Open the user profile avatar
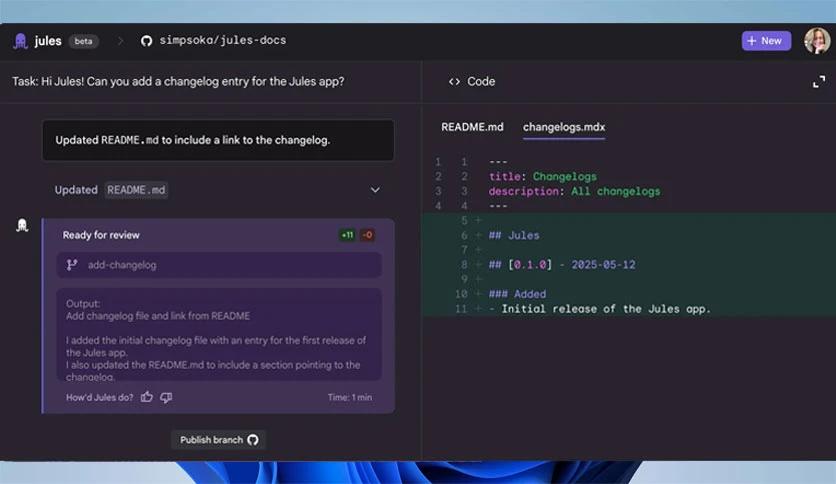 point(817,41)
